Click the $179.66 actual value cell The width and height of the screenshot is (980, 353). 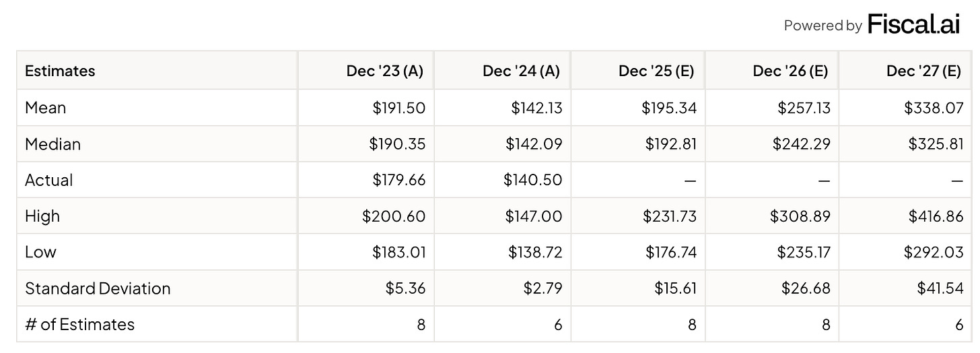pos(399,180)
